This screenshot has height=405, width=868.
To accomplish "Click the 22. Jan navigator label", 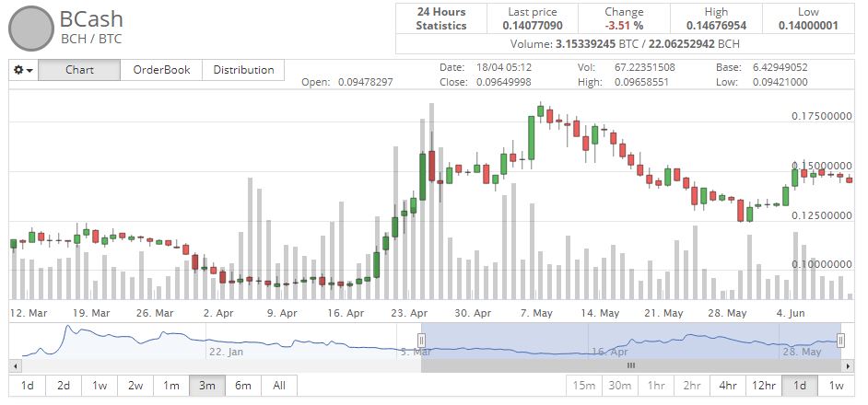I will point(226,352).
